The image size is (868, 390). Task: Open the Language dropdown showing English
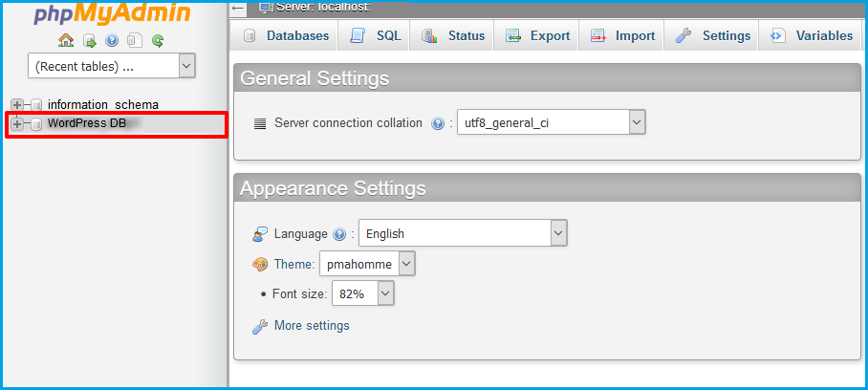(463, 233)
